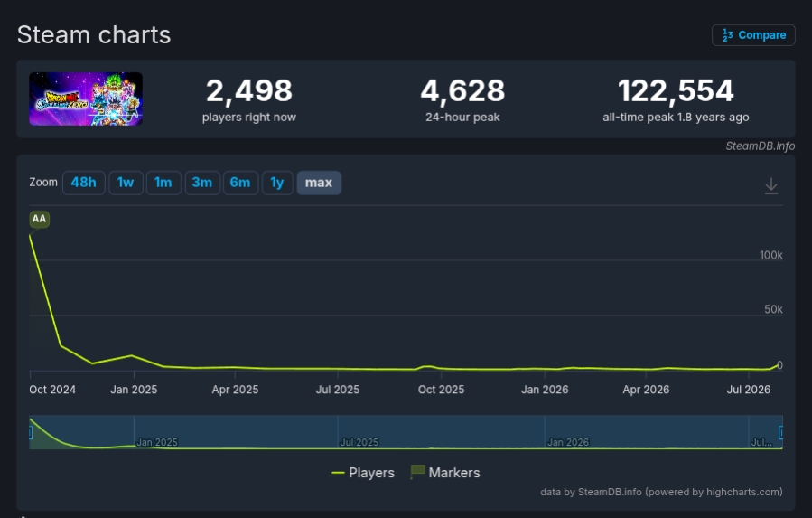Click the Steam charts heading
This screenshot has height=518, width=812.
click(94, 34)
